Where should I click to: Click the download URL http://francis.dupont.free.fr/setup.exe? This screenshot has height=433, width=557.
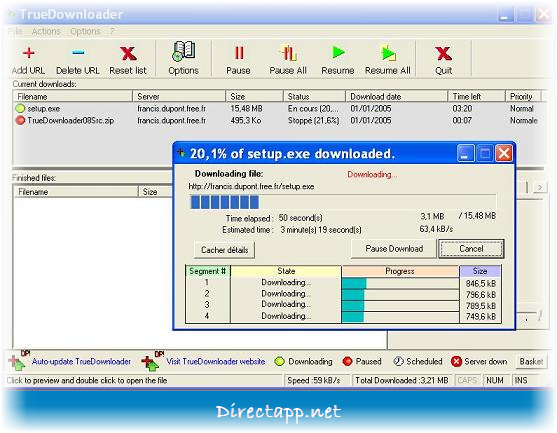251,186
